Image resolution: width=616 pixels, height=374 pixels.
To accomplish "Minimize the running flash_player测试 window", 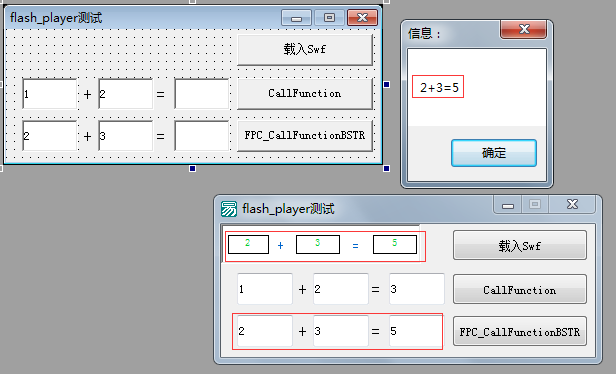I will [x=508, y=205].
